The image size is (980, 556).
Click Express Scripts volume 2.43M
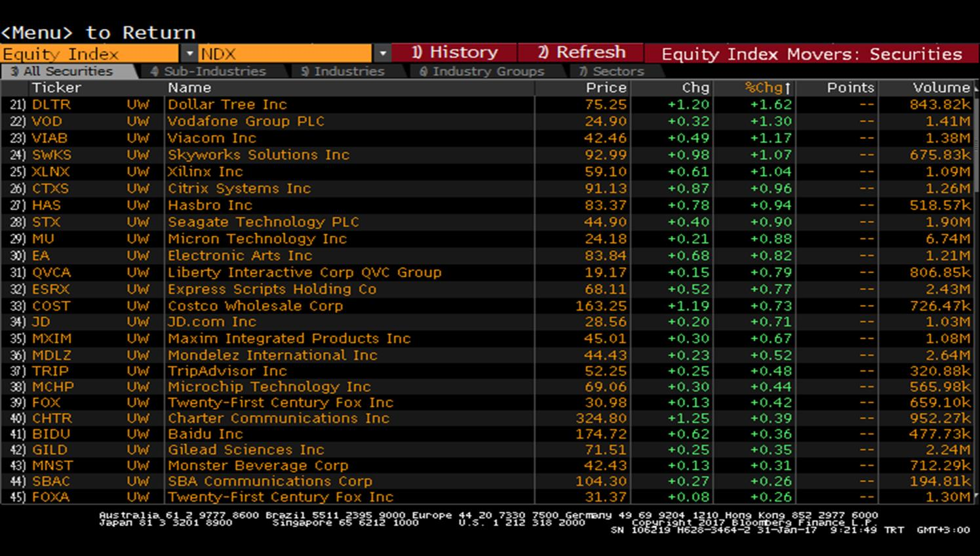948,290
